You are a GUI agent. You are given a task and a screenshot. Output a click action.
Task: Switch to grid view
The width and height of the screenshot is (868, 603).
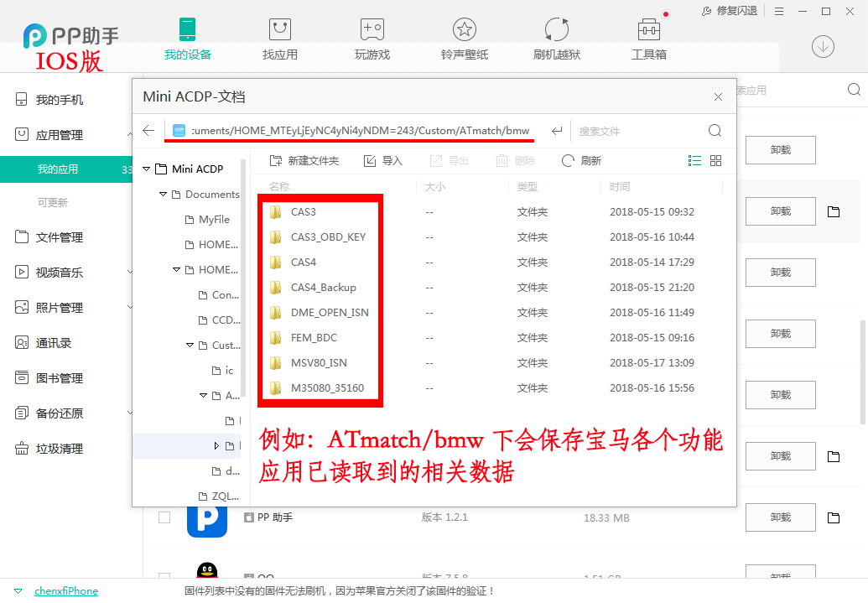point(715,160)
